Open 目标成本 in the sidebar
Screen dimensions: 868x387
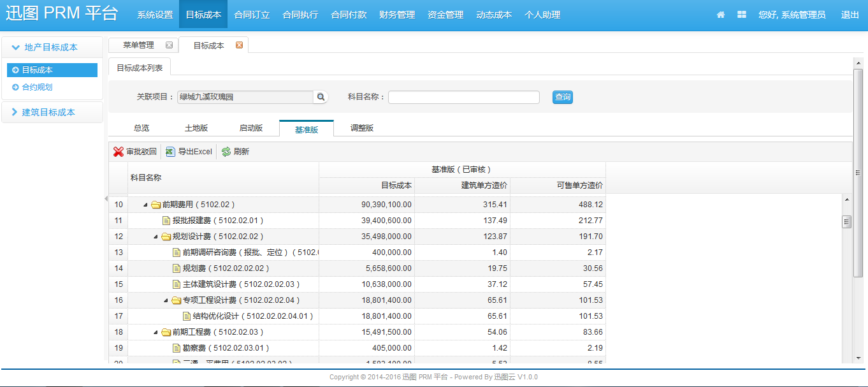37,70
